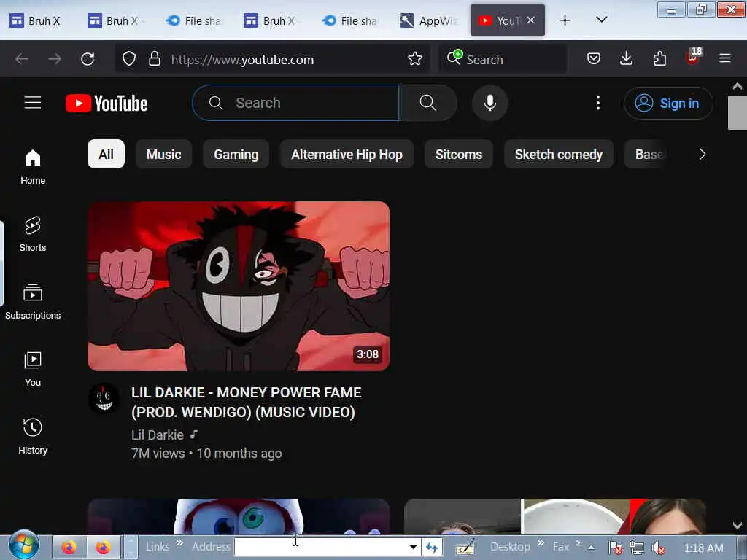Open Lil Darkie channel avatar
This screenshot has height=560, width=747.
pos(104,399)
